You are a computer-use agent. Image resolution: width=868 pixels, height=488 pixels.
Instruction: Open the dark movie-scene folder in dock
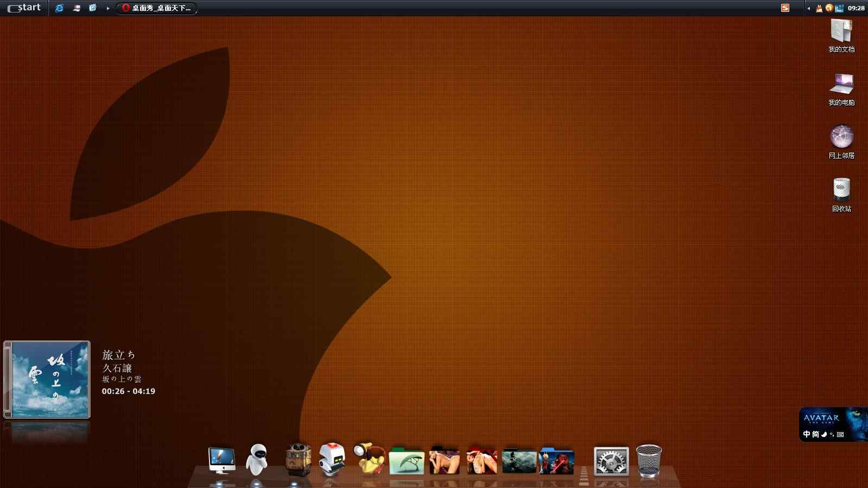519,461
